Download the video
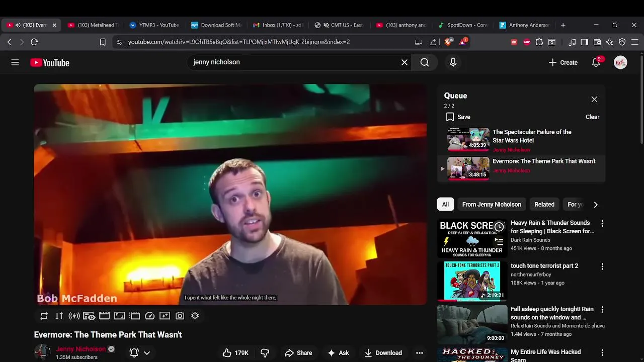 point(383,353)
